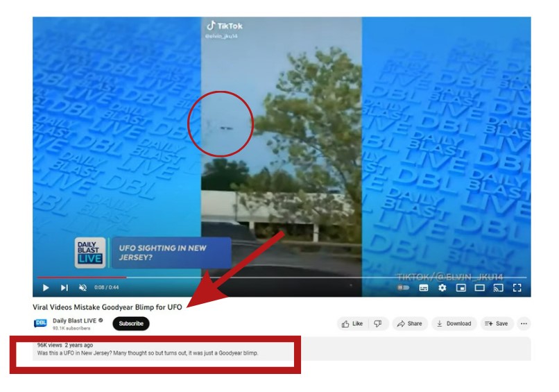Subscribe to Daily Blast LIVE
The width and height of the screenshot is (559, 392).
(130, 323)
